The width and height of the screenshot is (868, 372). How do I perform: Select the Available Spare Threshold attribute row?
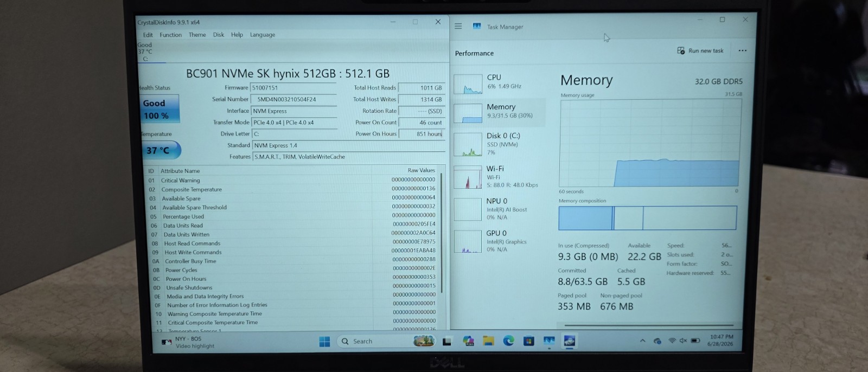292,207
